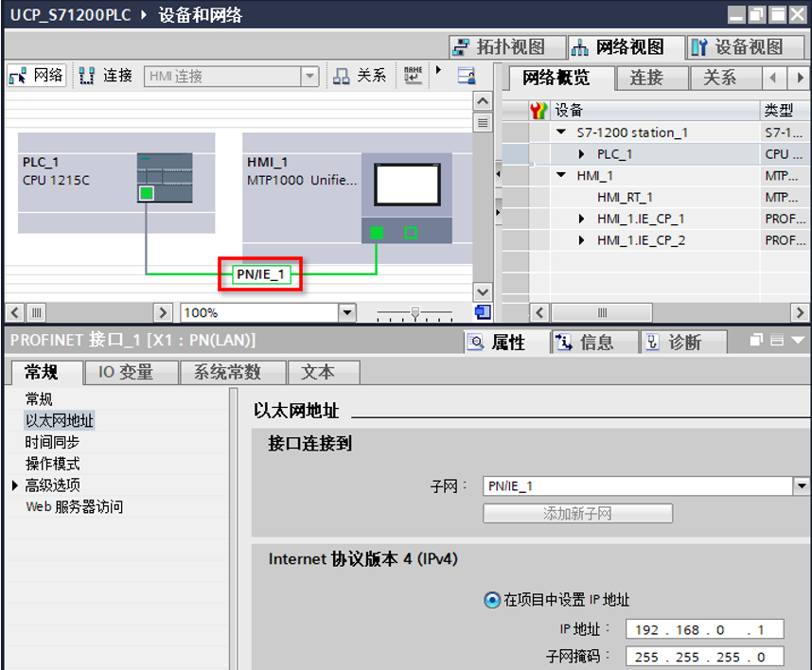This screenshot has height=670, width=812.
Task: Expand the PLC_1 tree node
Action: coord(583,154)
